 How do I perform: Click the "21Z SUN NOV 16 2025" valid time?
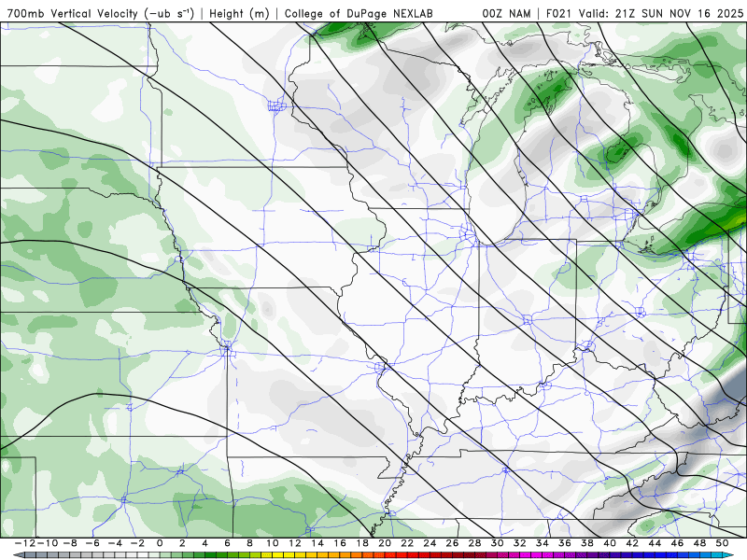pyautogui.click(x=679, y=13)
